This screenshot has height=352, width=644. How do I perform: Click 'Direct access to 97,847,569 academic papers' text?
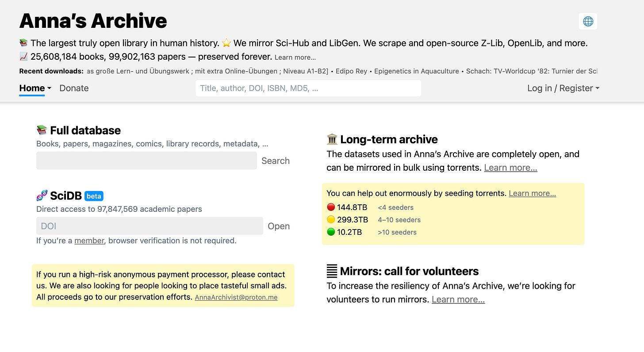coord(119,209)
